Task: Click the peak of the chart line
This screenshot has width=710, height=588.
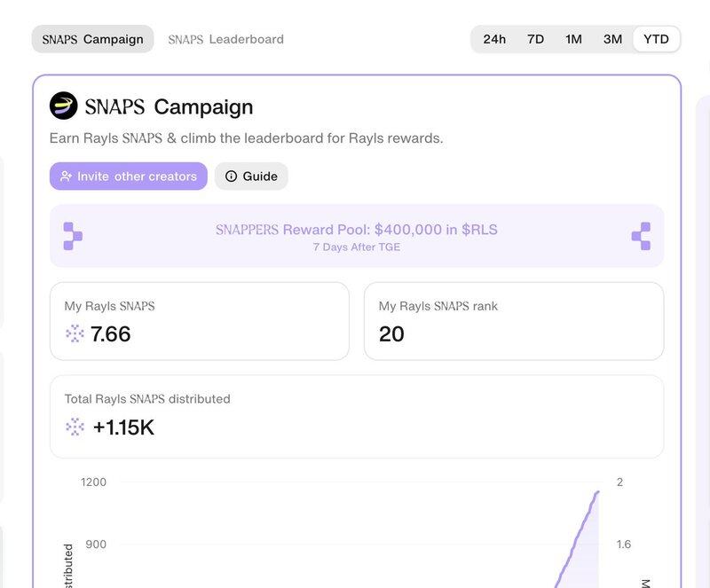Action: [x=597, y=492]
